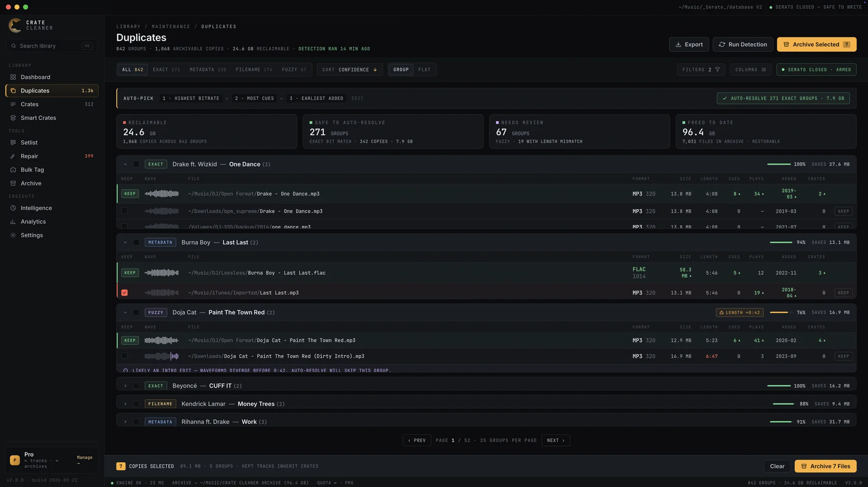Click waveform of Paint The Town Red (Dirty Intro).mp3
Screen dimensions: 868x487
click(162, 356)
